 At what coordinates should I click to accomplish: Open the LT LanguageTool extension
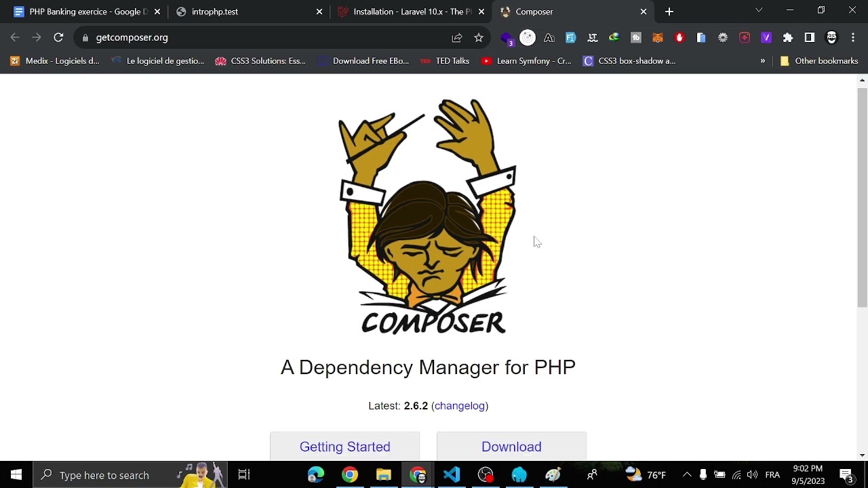click(x=593, y=38)
